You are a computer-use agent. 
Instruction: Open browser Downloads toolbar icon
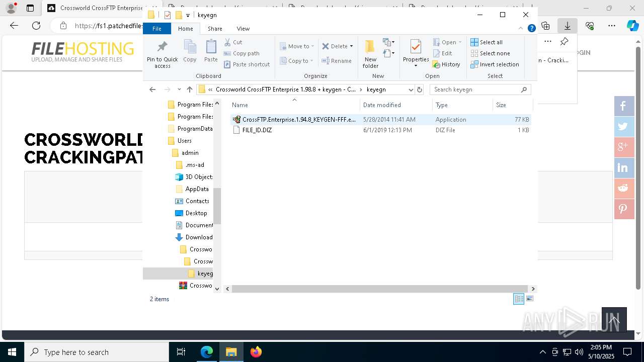click(567, 26)
